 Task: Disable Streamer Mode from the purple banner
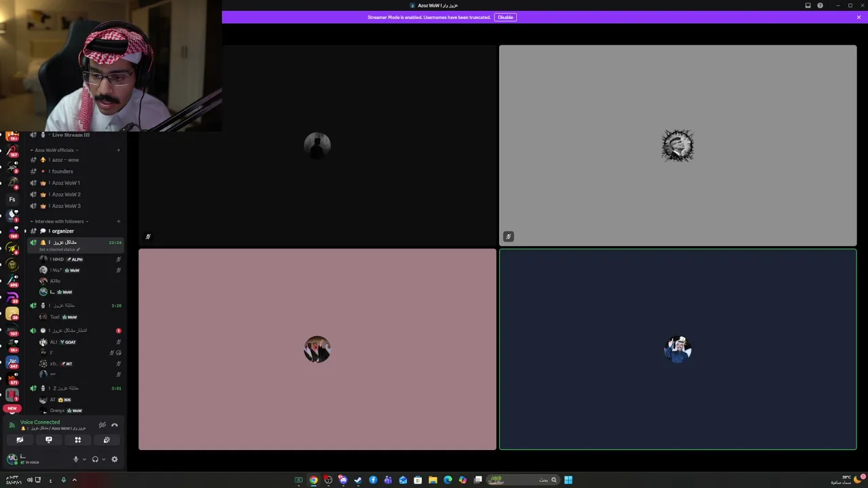(x=505, y=17)
